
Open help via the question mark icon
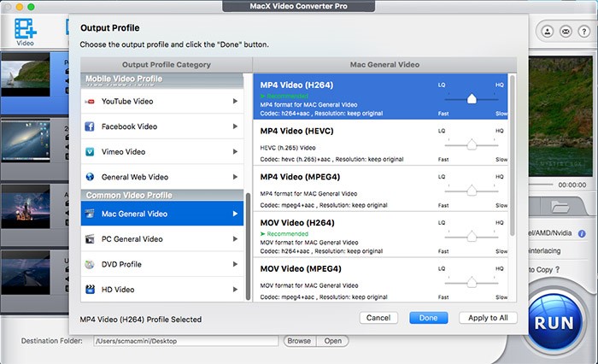pyautogui.click(x=584, y=32)
